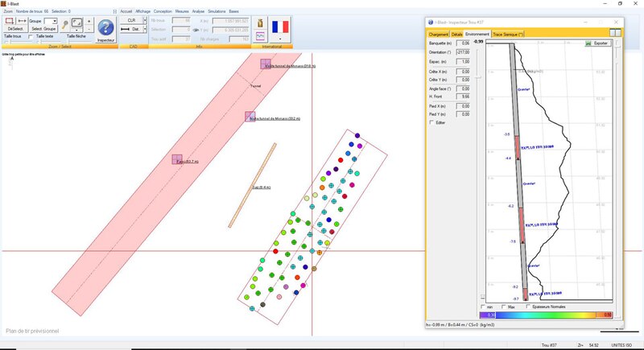The image size is (644, 350).
Task: Open the Conception menu
Action: click(x=163, y=11)
